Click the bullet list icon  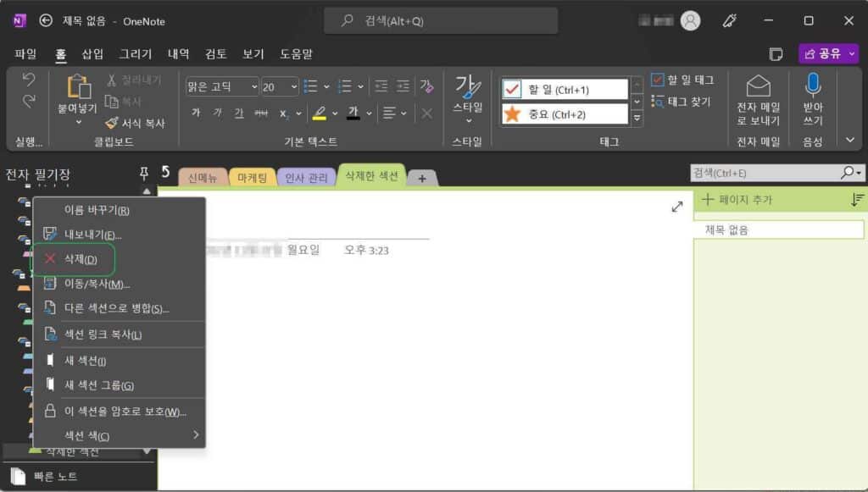[310, 86]
